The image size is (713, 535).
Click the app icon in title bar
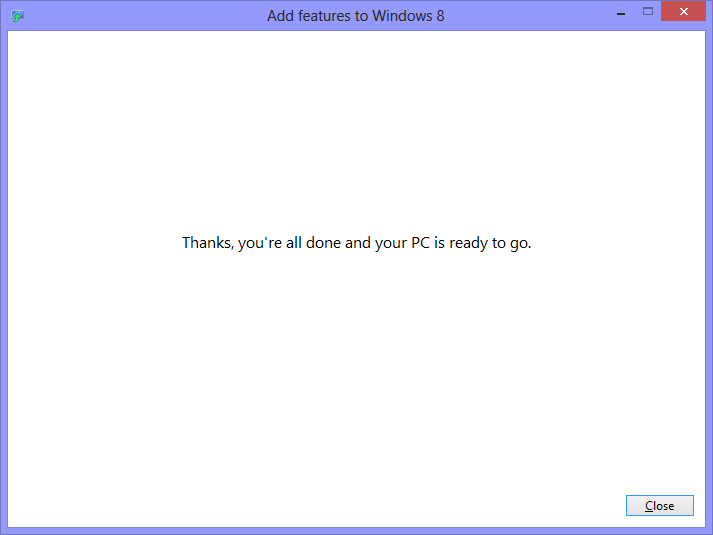[x=17, y=16]
